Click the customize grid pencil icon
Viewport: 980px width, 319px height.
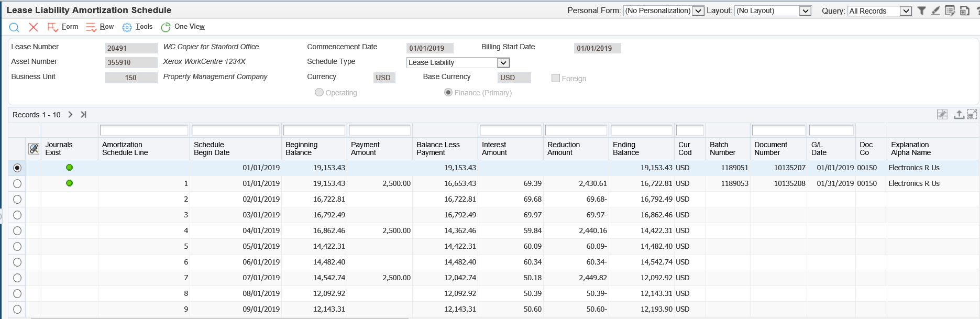pyautogui.click(x=942, y=114)
